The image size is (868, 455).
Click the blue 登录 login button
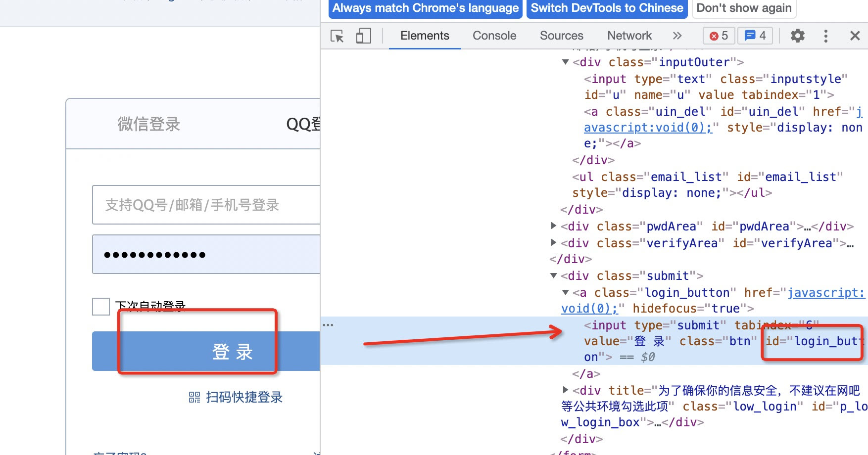tap(206, 351)
